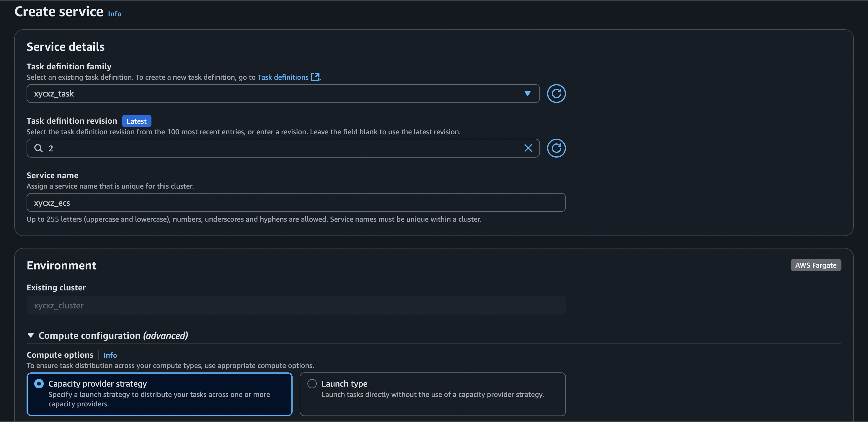Click the Latest badge next to Task definition revision
The width and height of the screenshot is (868, 422).
[x=136, y=121]
